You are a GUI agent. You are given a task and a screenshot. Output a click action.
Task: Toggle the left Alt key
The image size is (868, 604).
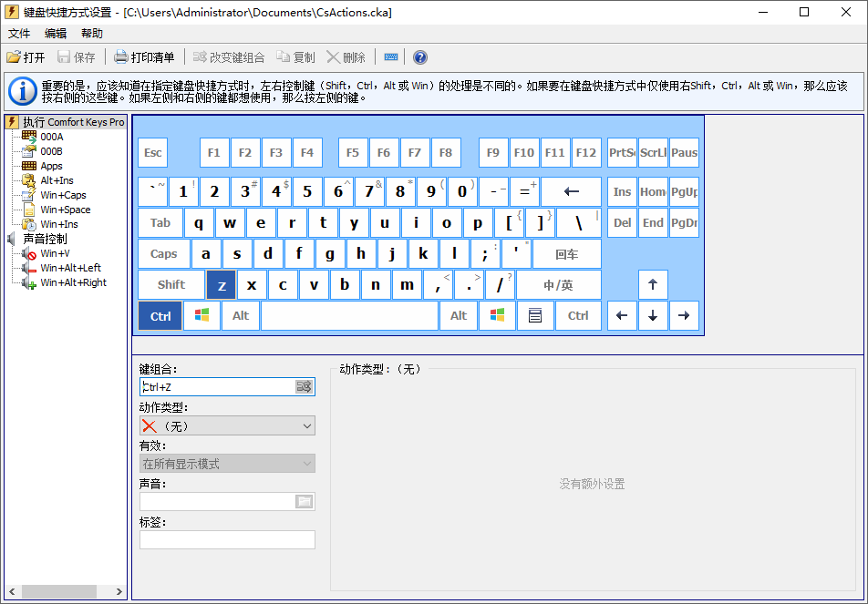click(241, 316)
